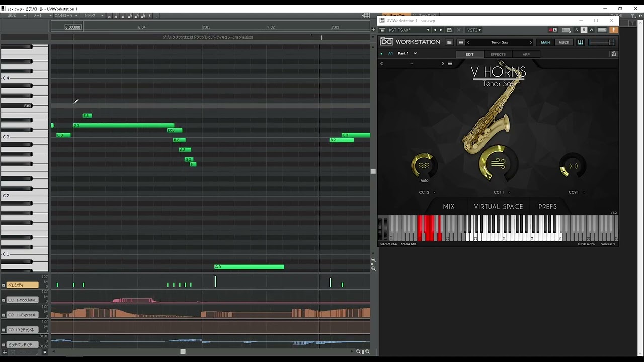Click the 6:03:000 time position marker
Image resolution: width=644 pixels, height=362 pixels.
73,27
